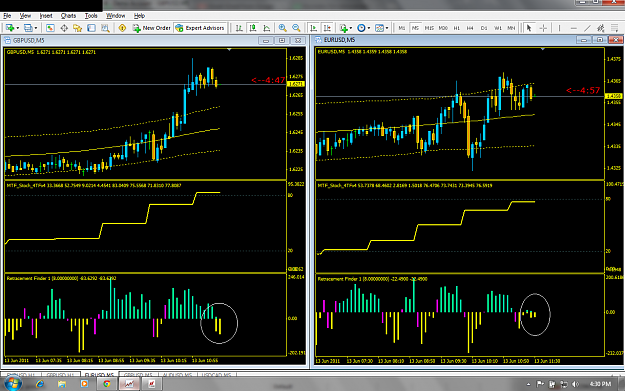The image size is (625, 391).
Task: Click the volume speaker tray icon
Action: pos(575,384)
